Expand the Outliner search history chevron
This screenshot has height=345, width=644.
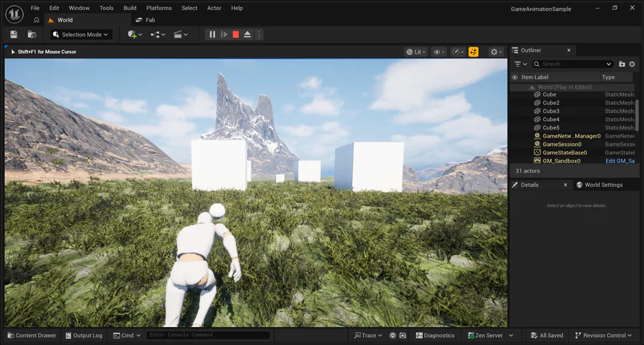[x=609, y=64]
